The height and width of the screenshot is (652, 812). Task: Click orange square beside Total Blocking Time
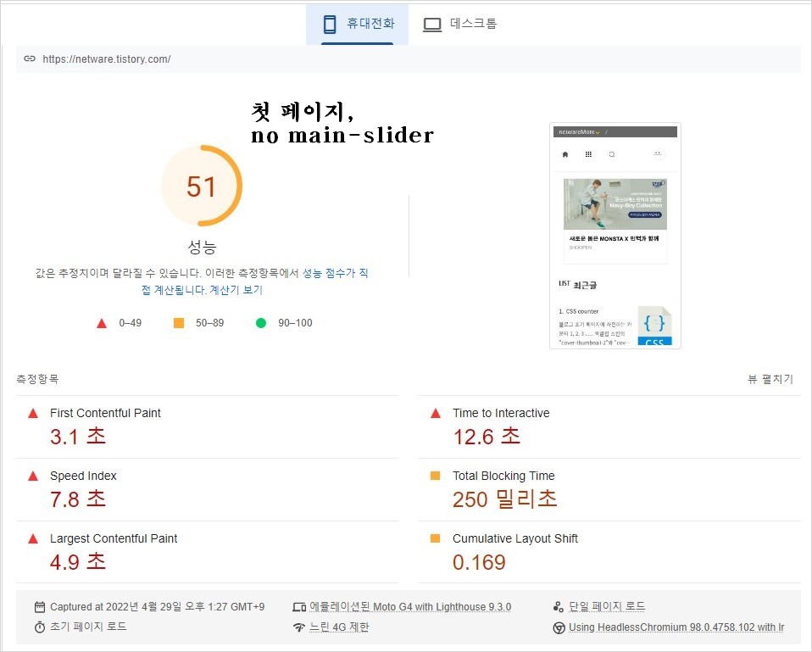[435, 476]
